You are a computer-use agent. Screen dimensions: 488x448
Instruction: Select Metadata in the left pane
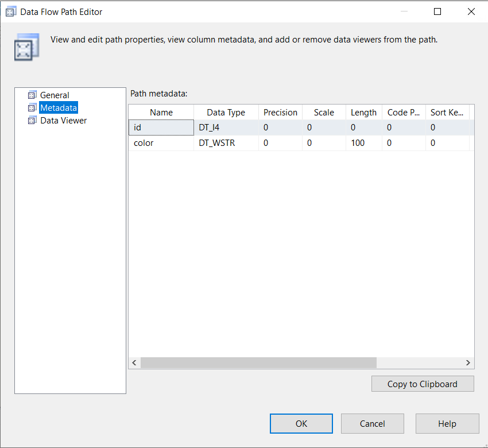tap(58, 108)
